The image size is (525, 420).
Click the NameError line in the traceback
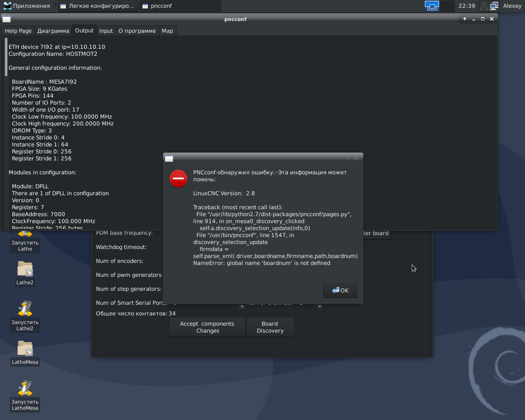click(x=262, y=263)
